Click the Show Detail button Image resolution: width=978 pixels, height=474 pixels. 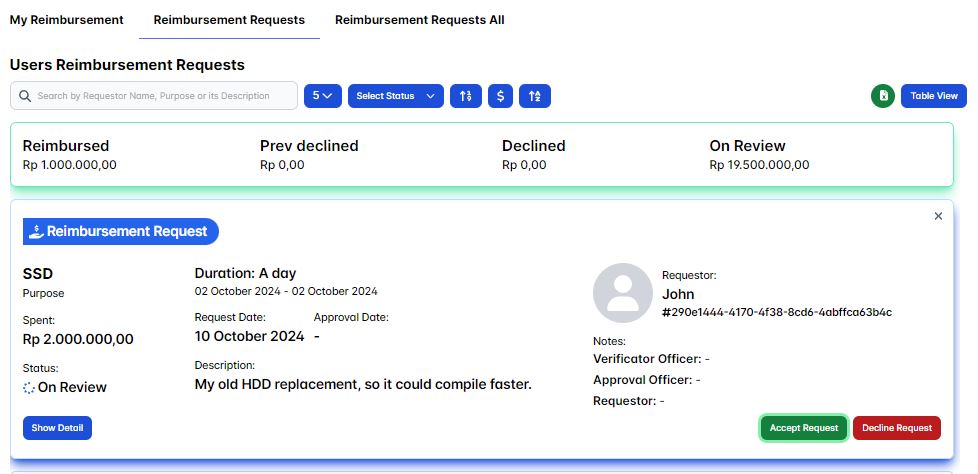click(x=57, y=428)
